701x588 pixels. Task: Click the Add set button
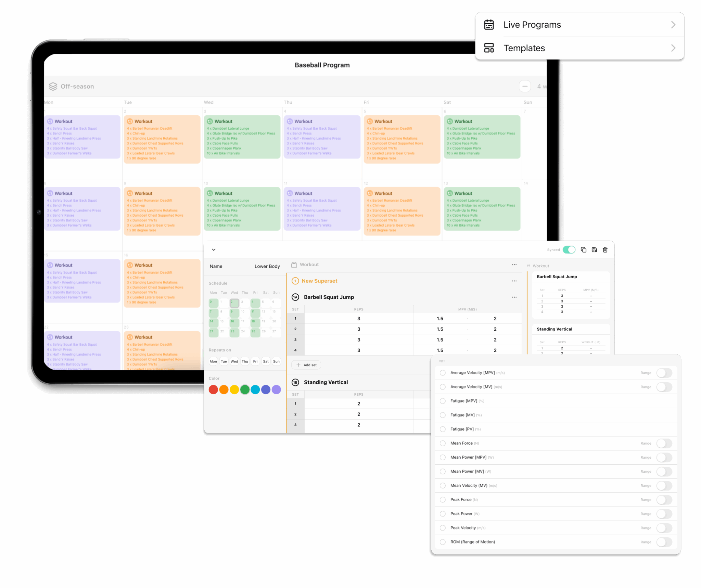tap(306, 365)
